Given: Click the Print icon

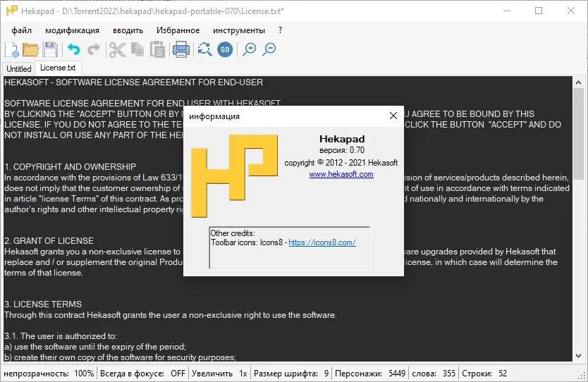Looking at the screenshot, I should tap(181, 49).
